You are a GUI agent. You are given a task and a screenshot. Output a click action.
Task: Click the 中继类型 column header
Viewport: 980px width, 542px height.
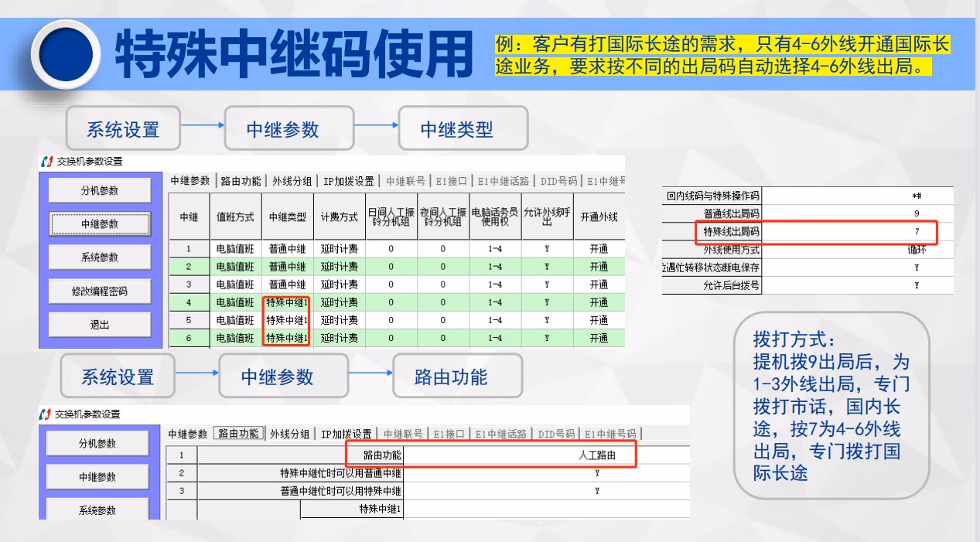(x=287, y=217)
